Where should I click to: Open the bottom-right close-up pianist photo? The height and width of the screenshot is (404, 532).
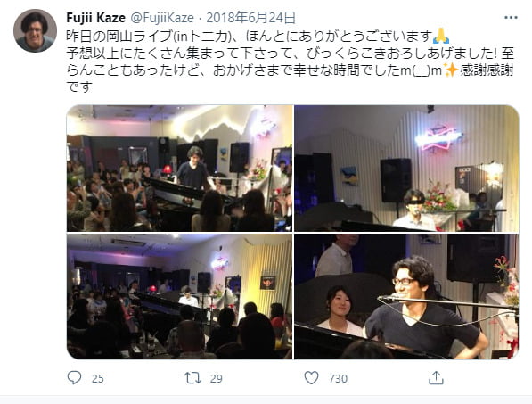(406, 296)
